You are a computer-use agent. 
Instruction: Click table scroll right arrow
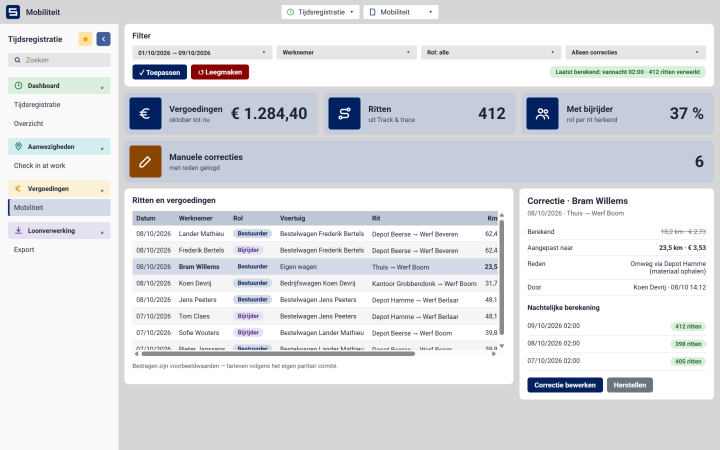point(494,354)
